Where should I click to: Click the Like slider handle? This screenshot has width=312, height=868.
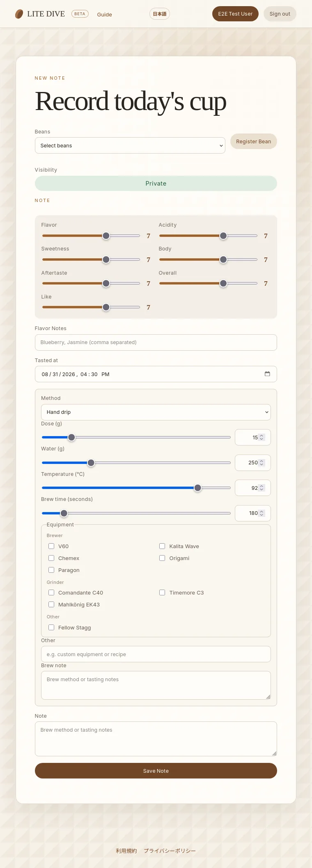point(106,307)
